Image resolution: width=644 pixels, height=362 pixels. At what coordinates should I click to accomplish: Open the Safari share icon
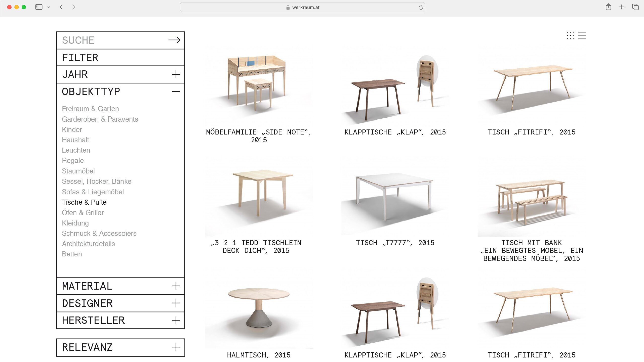tap(608, 7)
